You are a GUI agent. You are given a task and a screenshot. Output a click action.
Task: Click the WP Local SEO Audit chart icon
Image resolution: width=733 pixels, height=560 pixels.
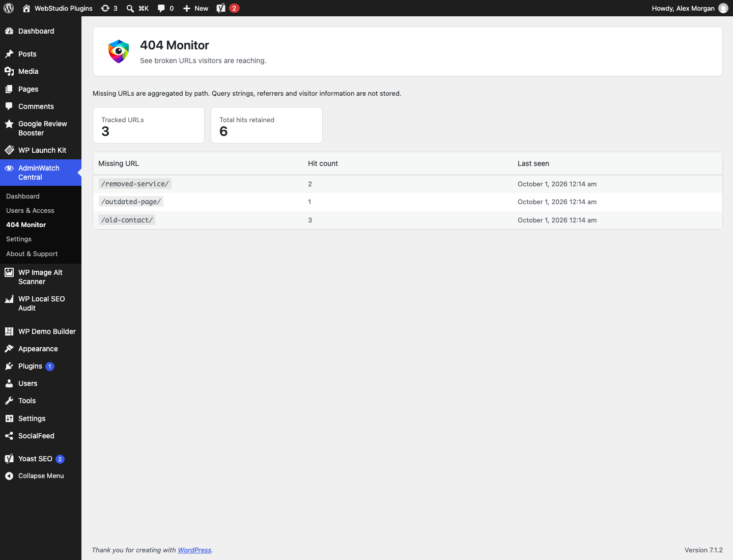(9, 299)
